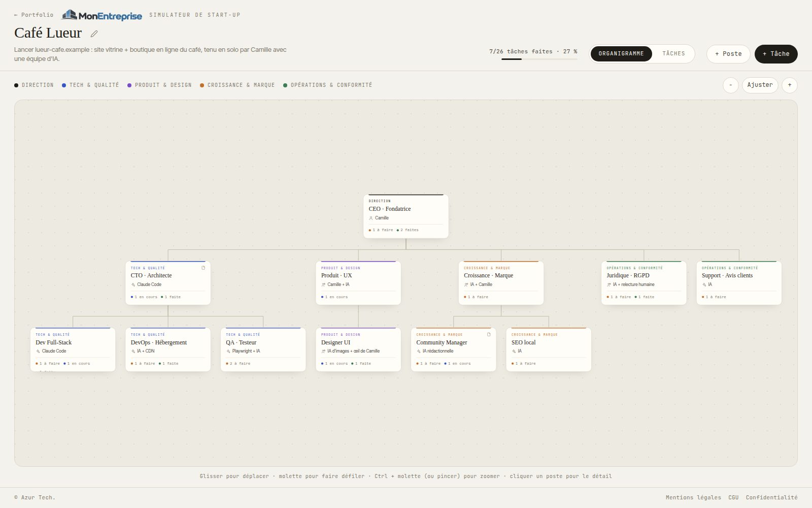Open the DevOps · Hébergement card

coord(168,350)
